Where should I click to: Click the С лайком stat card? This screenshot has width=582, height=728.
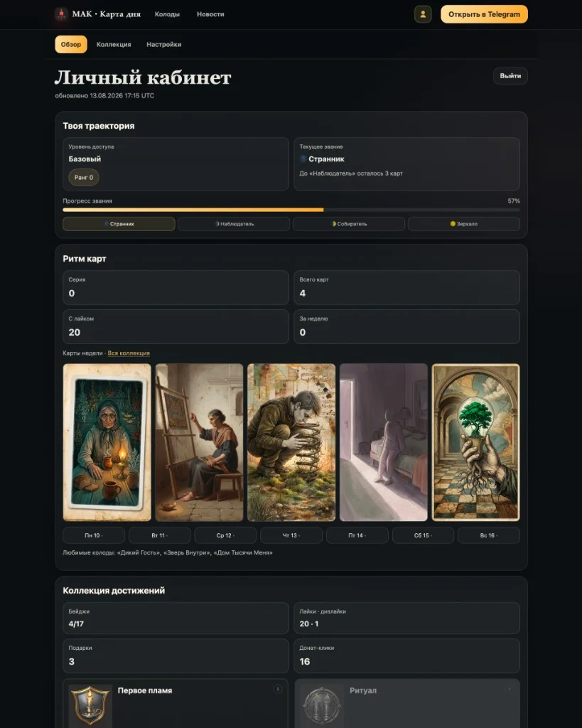click(x=176, y=327)
